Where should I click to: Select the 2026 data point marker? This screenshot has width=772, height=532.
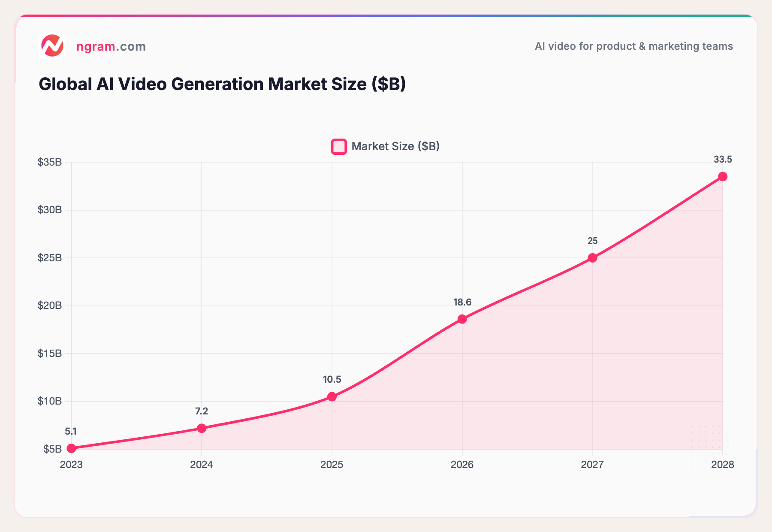click(x=462, y=318)
